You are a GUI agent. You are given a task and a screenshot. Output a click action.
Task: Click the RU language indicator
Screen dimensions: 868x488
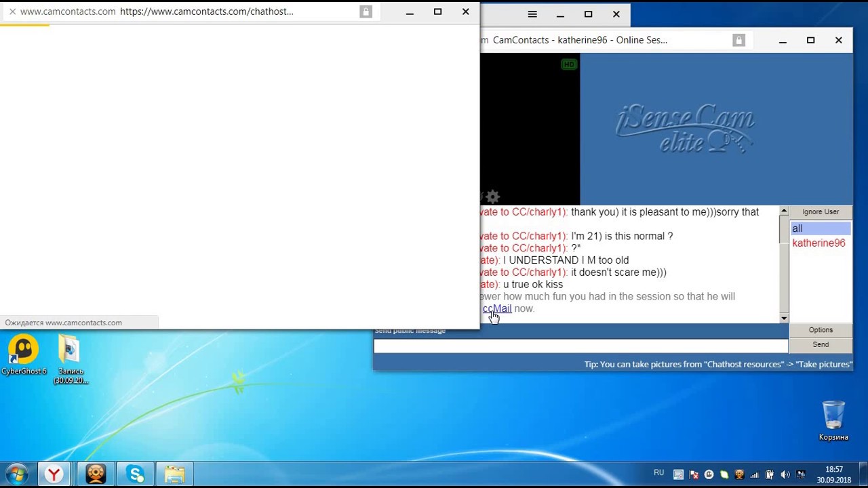659,473
